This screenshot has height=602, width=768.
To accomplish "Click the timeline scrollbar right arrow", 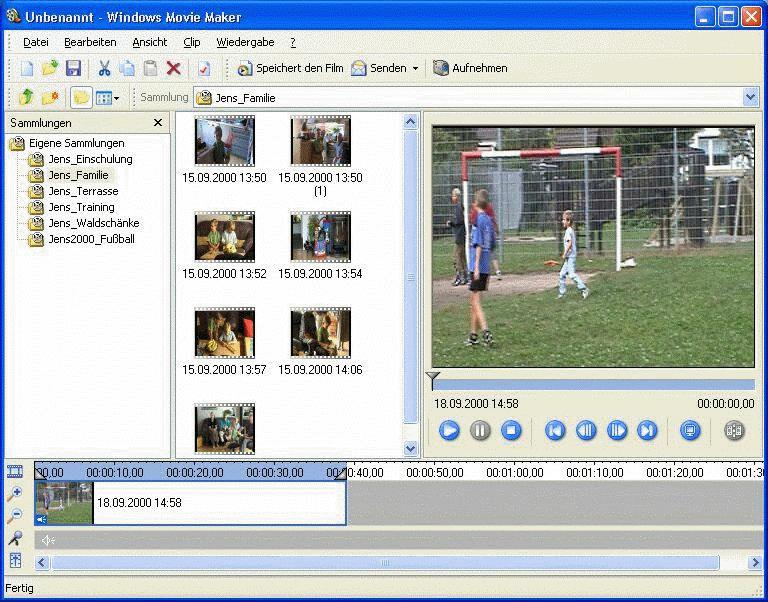I will tap(756, 563).
